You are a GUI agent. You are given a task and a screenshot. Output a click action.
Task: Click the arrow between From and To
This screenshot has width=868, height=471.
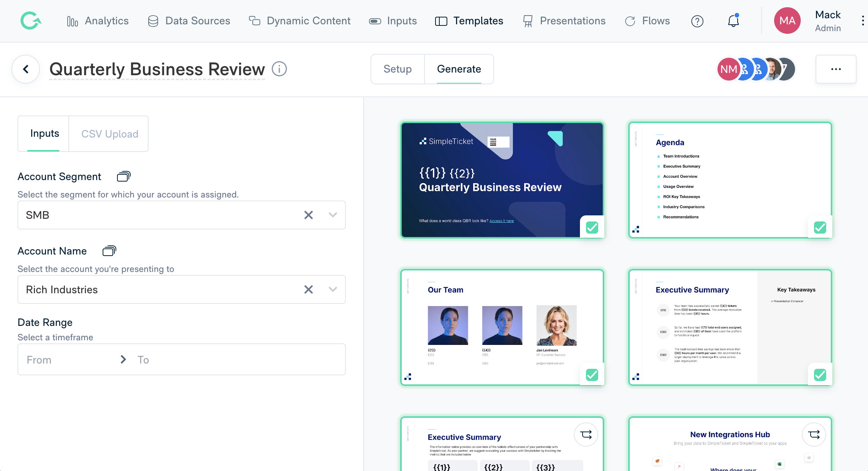[x=123, y=359]
